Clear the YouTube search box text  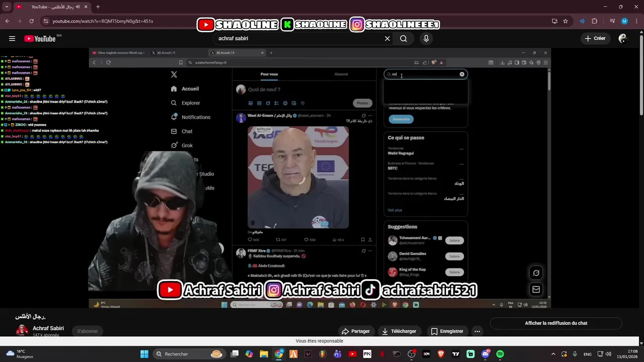(x=387, y=39)
